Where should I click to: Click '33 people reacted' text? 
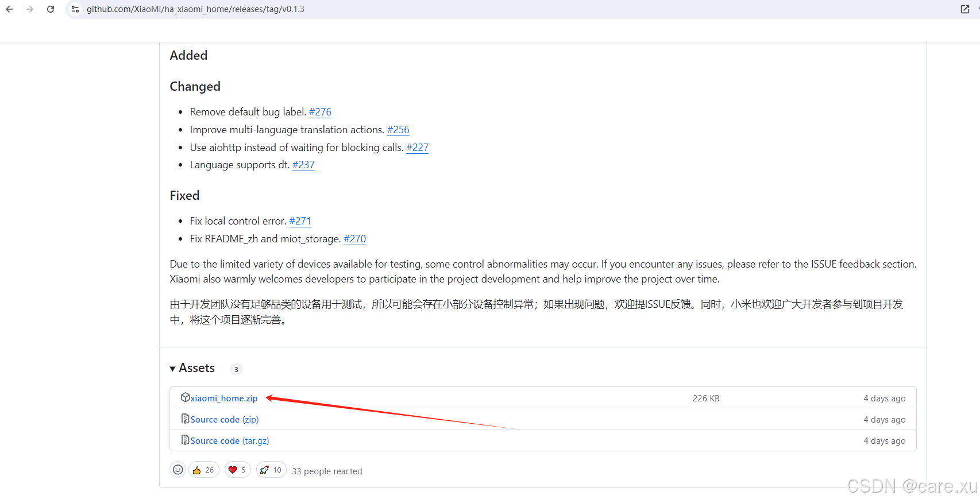(327, 471)
